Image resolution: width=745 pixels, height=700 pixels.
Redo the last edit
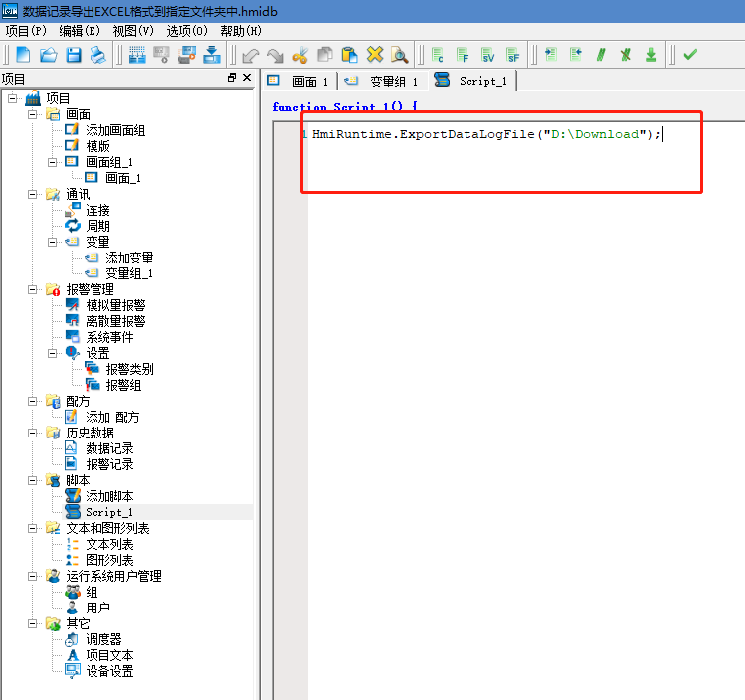coord(276,56)
